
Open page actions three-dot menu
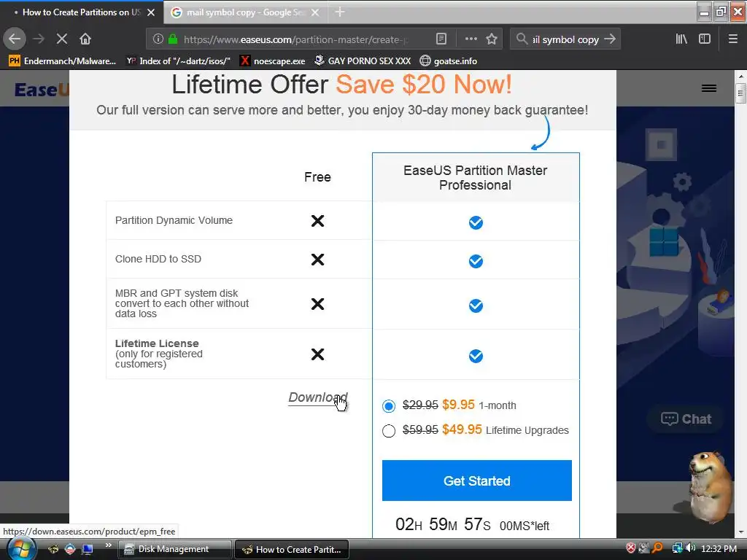[471, 39]
